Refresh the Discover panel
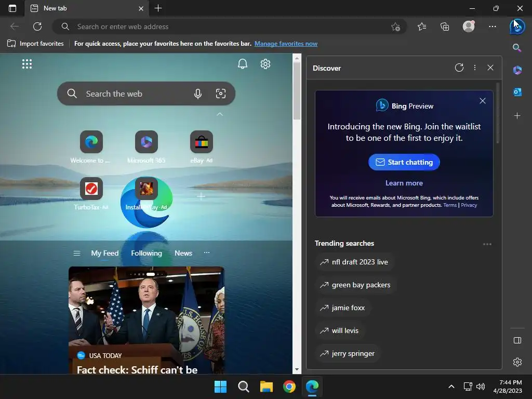This screenshot has height=399, width=532. coord(459,68)
